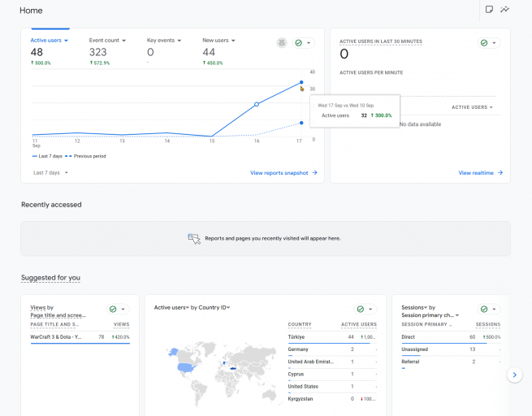Click green check icon in Country card
The image size is (532, 416).
361,309
